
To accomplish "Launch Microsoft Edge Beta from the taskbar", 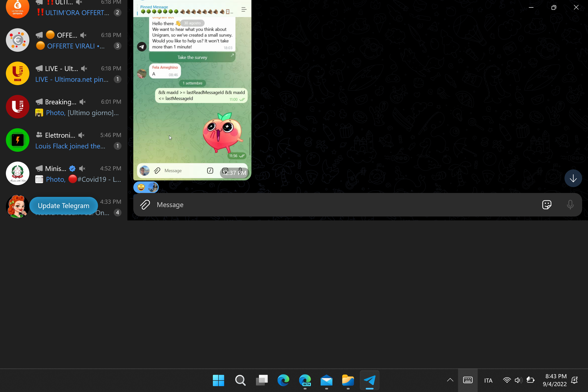I will (305, 380).
